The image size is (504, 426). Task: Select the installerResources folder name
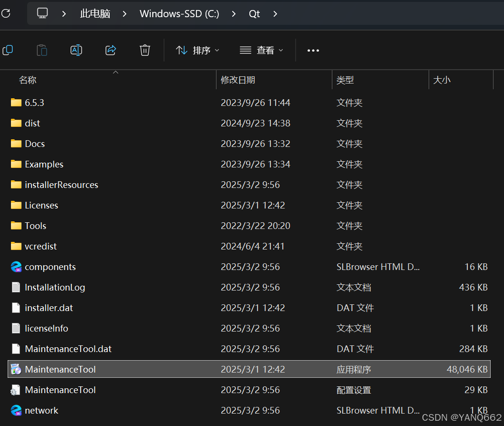pos(62,185)
